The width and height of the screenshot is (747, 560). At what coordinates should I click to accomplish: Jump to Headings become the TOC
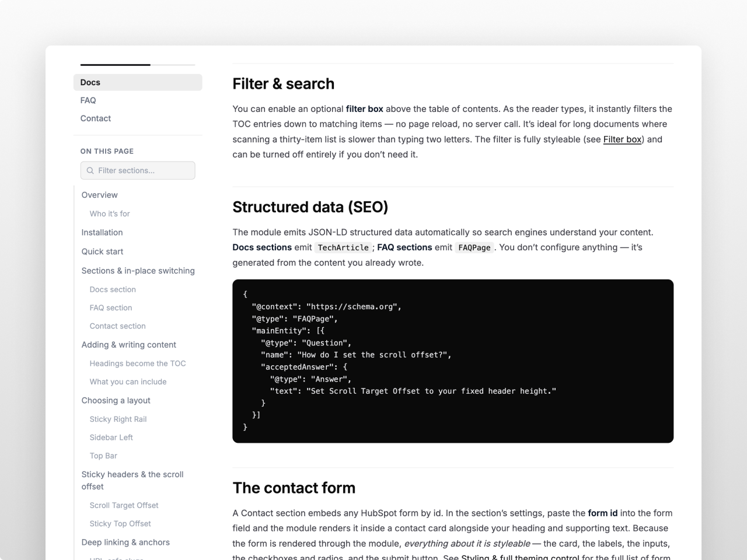(x=138, y=363)
